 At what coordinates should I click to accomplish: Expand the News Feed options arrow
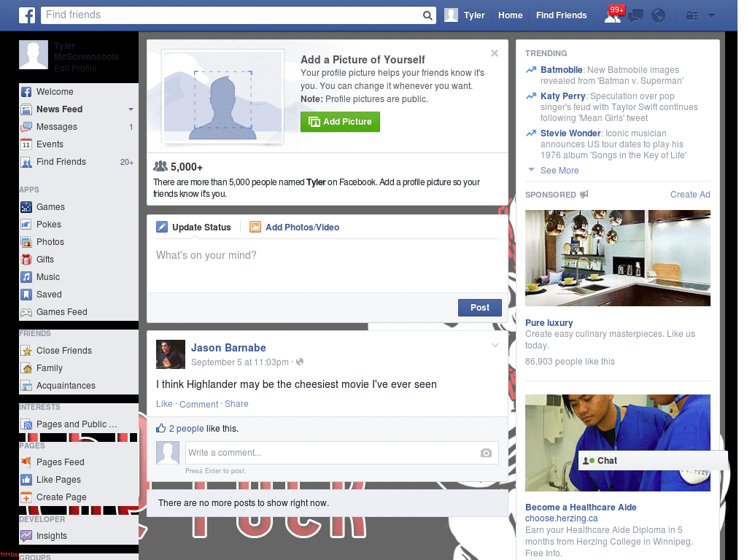[131, 109]
